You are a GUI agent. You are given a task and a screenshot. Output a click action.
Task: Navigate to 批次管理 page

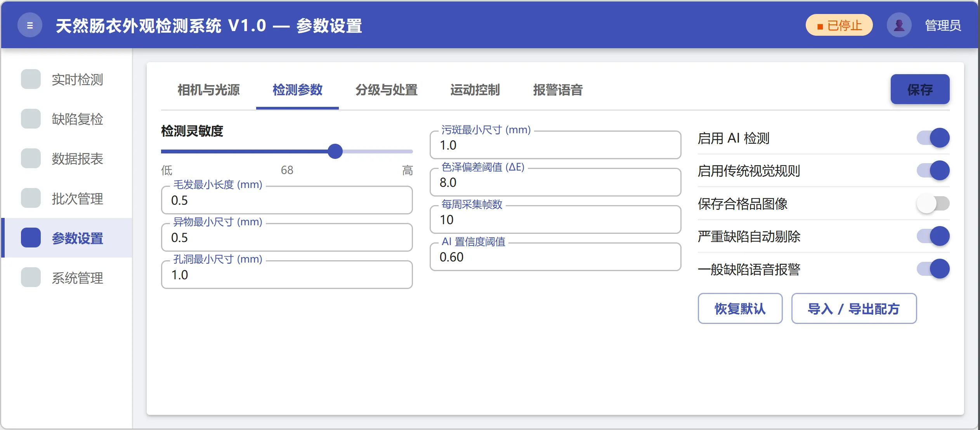click(67, 198)
